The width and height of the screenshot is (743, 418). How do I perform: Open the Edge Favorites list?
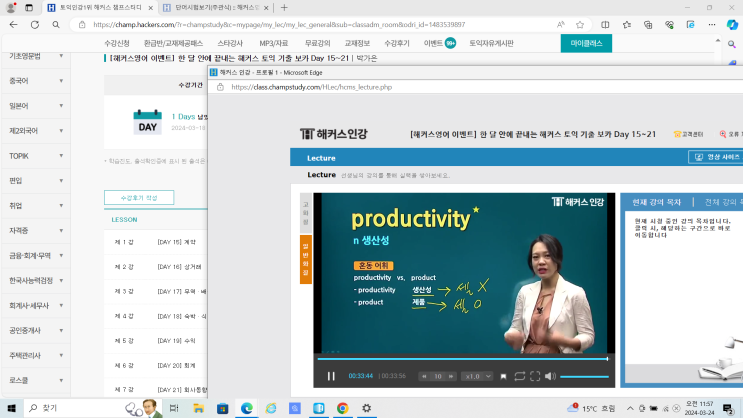626,25
